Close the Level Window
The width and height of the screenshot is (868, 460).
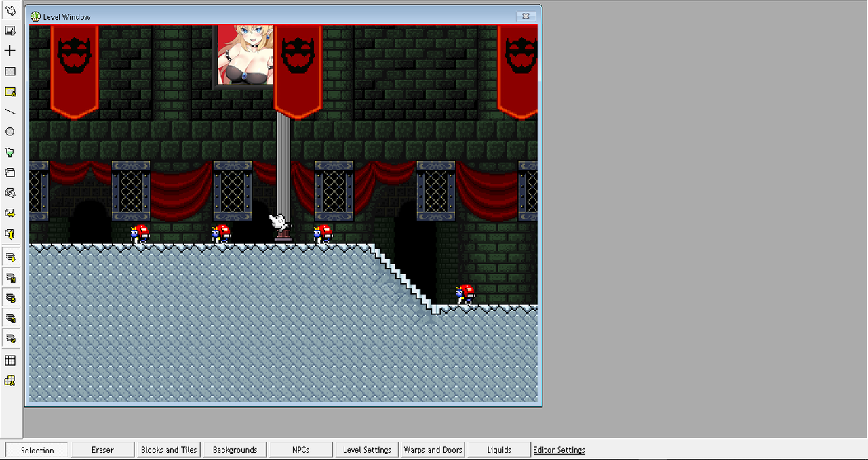(x=525, y=16)
